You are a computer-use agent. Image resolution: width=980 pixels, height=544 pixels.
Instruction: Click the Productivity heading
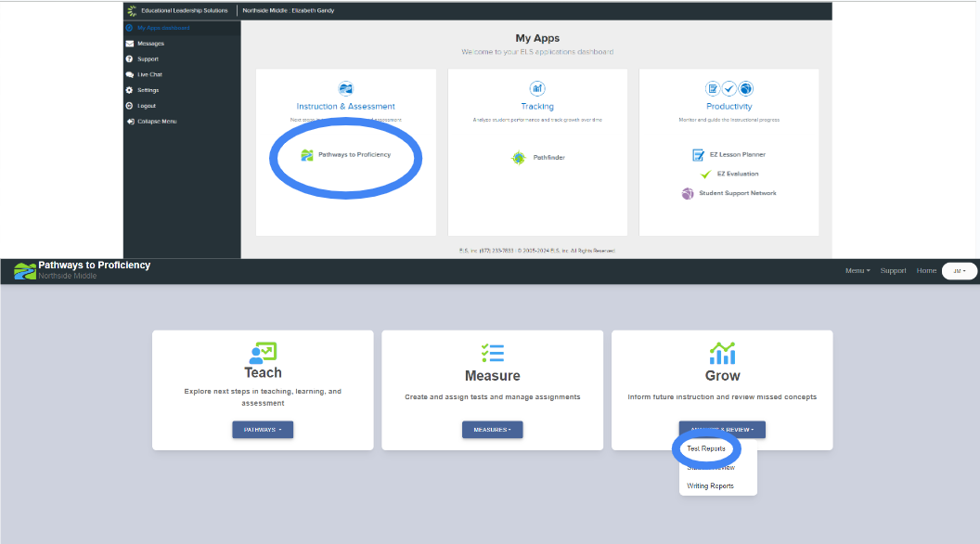coord(729,107)
